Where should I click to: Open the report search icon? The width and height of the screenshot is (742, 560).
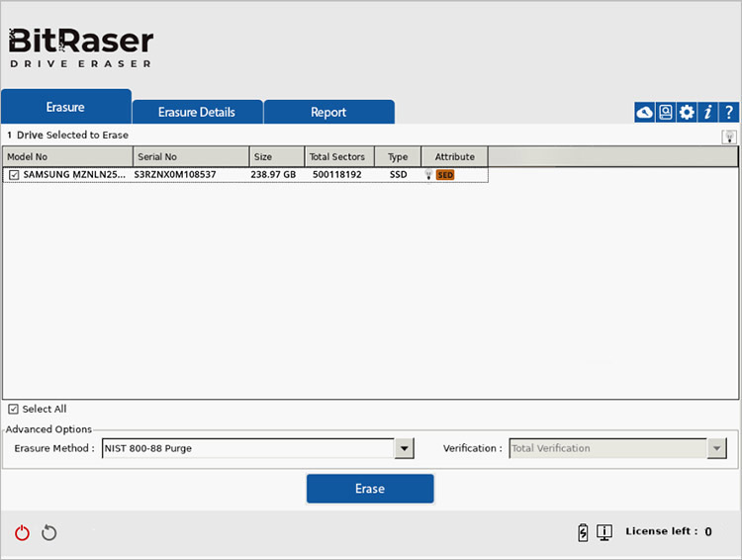[x=666, y=113]
